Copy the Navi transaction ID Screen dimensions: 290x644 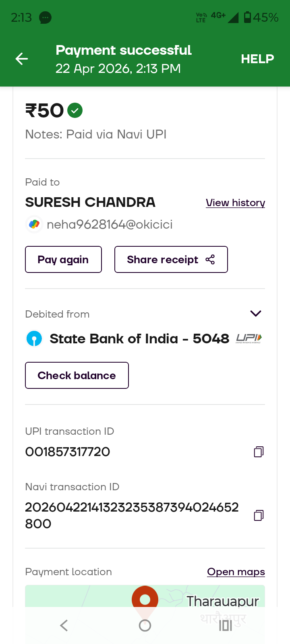point(259,515)
